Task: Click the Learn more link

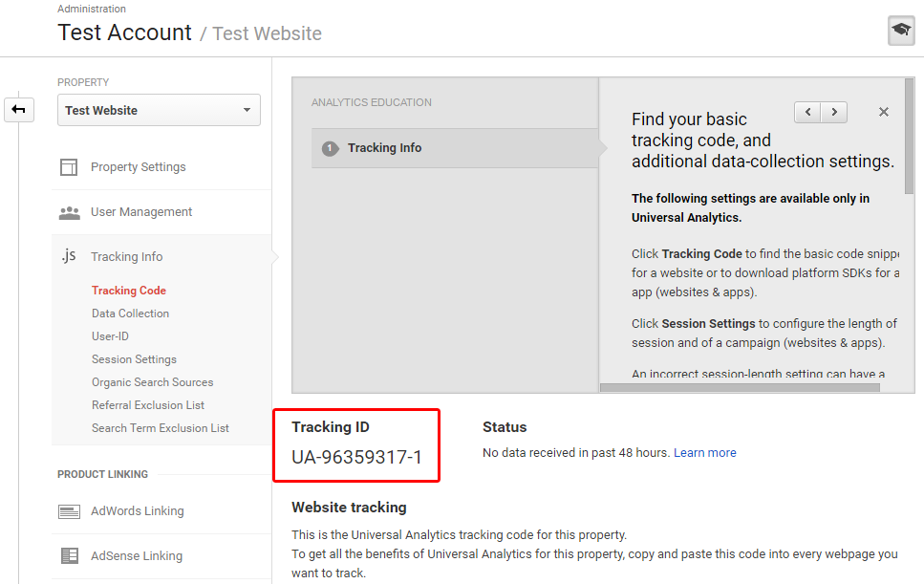Action: [x=705, y=453]
